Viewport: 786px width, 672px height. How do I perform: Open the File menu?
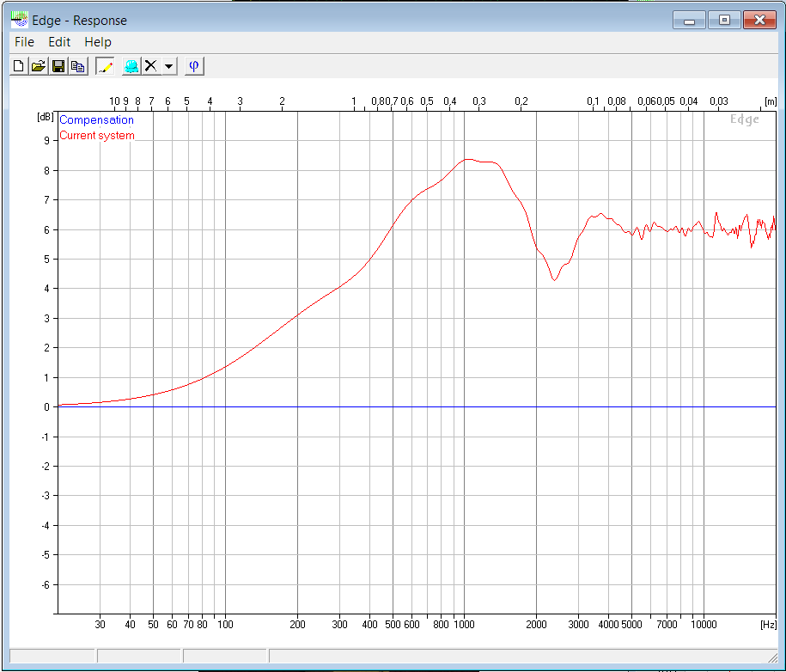tap(24, 42)
